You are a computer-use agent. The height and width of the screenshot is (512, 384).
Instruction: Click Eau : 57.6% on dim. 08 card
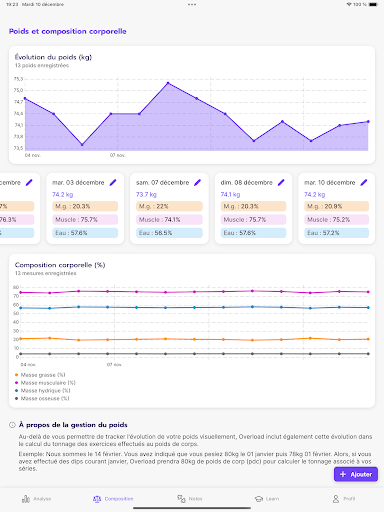pos(253,233)
